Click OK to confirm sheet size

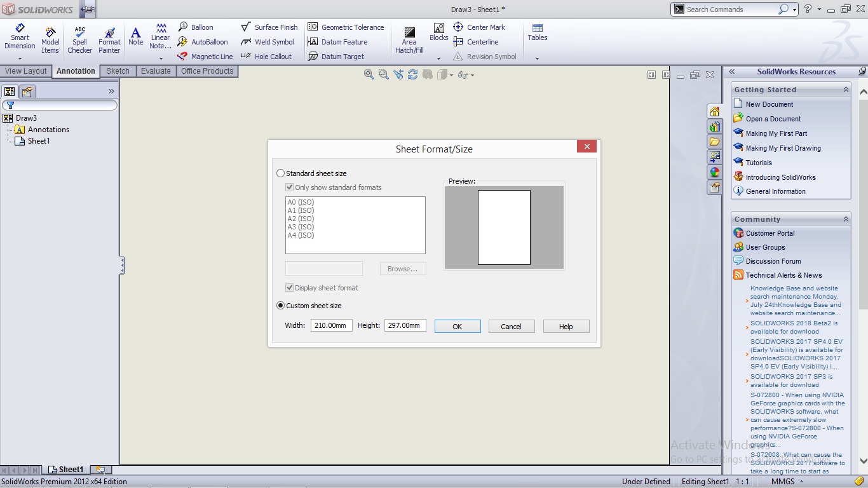pyautogui.click(x=458, y=325)
